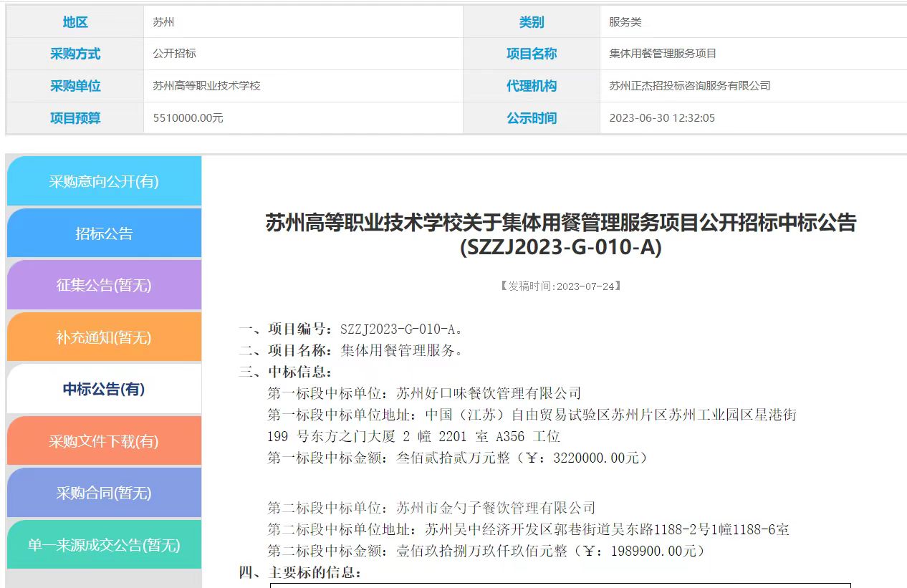
Task: Open the 采购意向公开(有) tab
Action: (x=104, y=181)
